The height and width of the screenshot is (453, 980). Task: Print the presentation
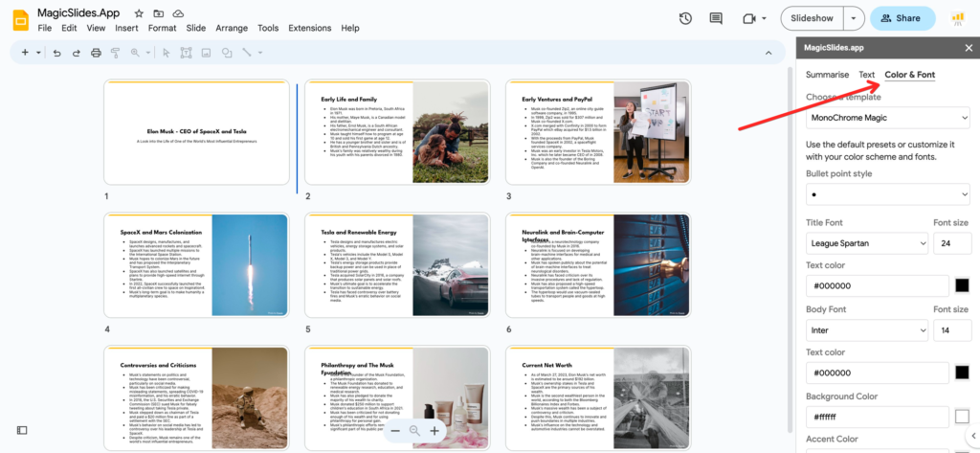point(96,53)
